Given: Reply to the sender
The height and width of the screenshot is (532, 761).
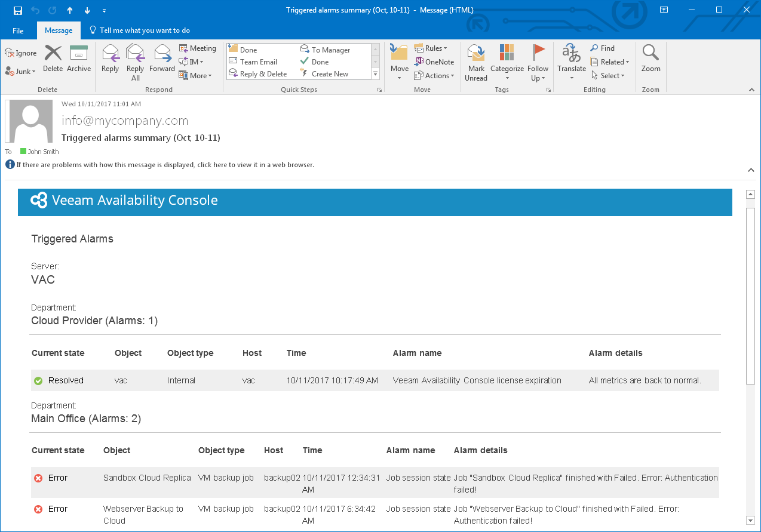Looking at the screenshot, I should coord(110,59).
